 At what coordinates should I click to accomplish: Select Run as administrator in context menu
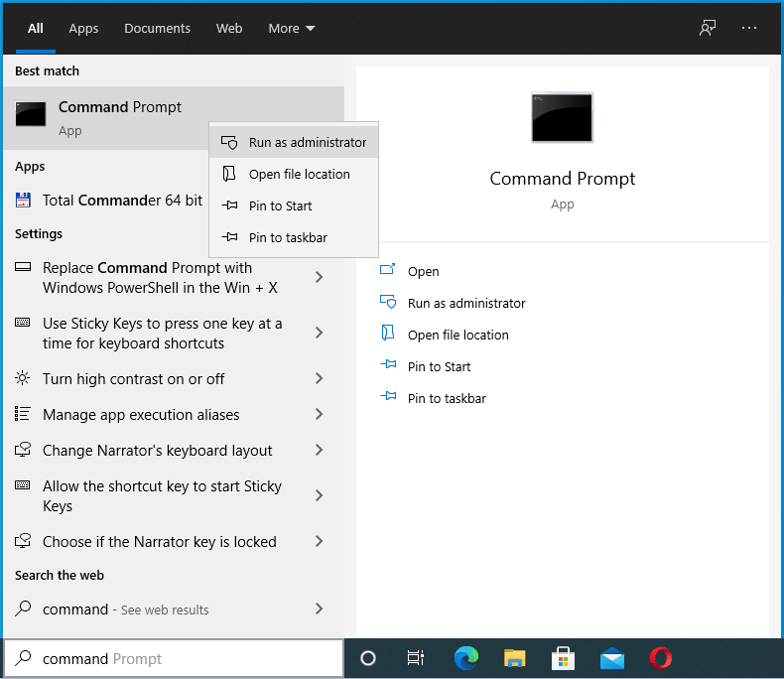(x=307, y=142)
